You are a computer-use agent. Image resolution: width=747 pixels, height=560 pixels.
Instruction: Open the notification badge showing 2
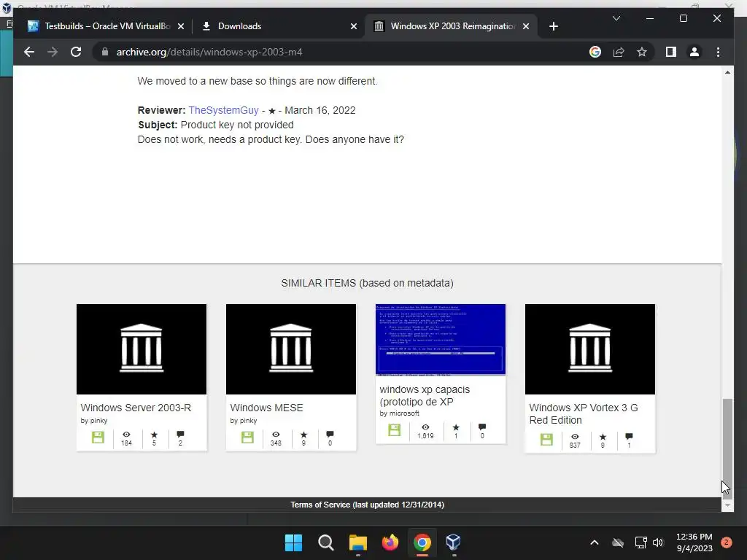tap(727, 542)
